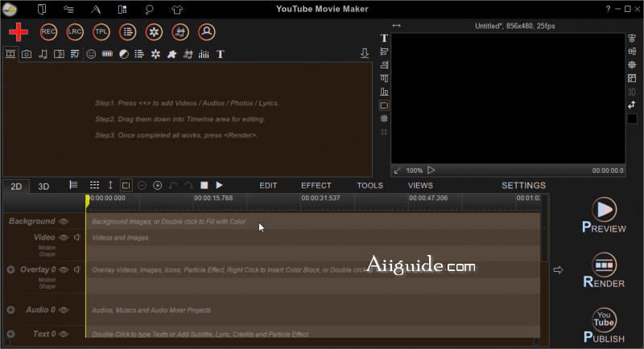644x349 pixels.
Task: Click the bold T text icon in media toolbar
Action: [x=221, y=54]
